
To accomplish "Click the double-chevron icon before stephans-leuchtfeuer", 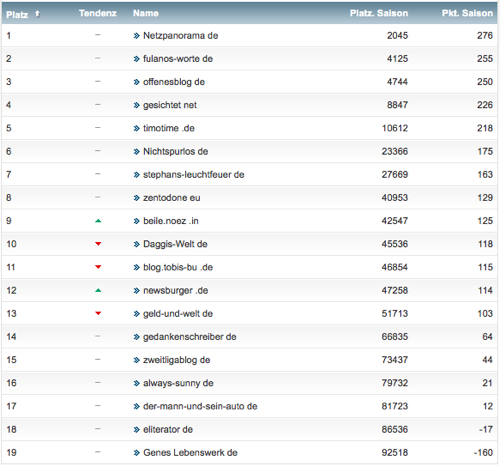I will (136, 175).
